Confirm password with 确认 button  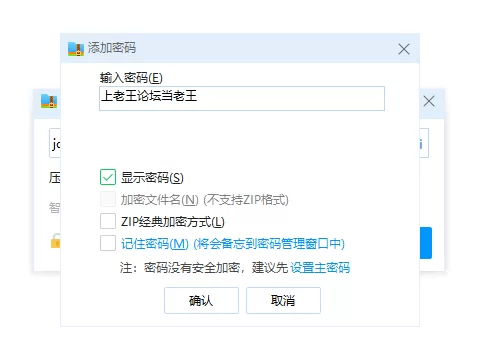tap(201, 300)
